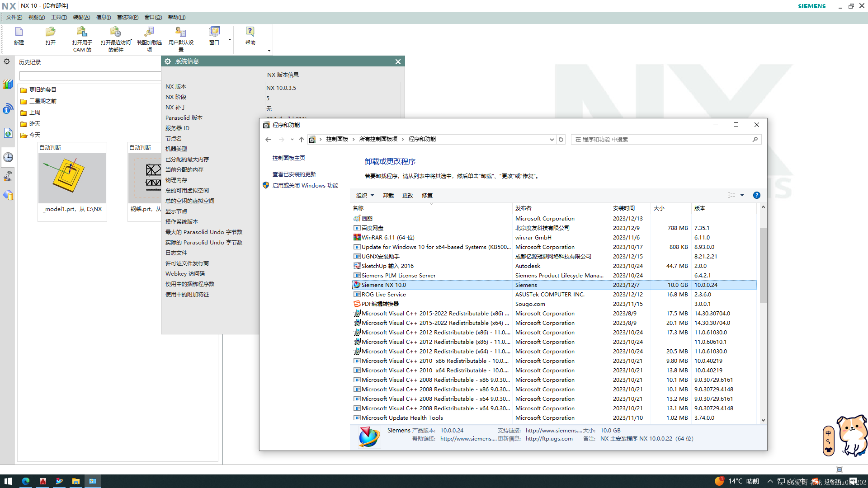Image resolution: width=868 pixels, height=488 pixels.
Task: Open the 帮助(H) menu
Action: pos(177,17)
